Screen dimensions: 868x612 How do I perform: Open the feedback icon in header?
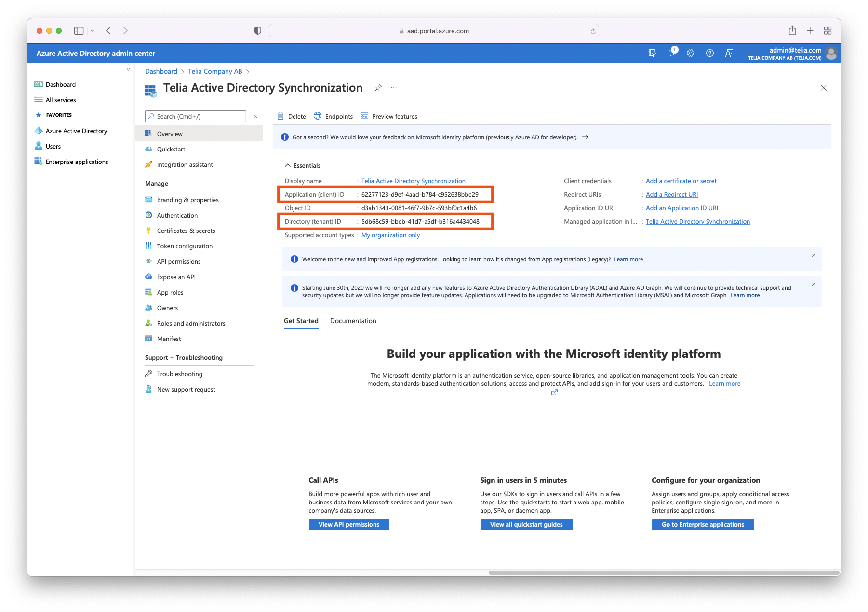(729, 53)
